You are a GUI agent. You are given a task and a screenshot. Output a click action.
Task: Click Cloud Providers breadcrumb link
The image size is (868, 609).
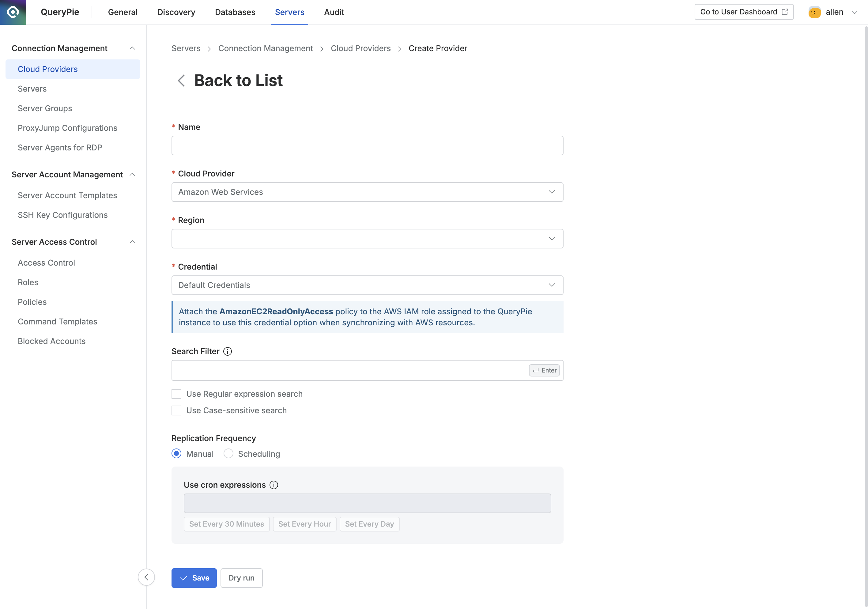click(361, 48)
